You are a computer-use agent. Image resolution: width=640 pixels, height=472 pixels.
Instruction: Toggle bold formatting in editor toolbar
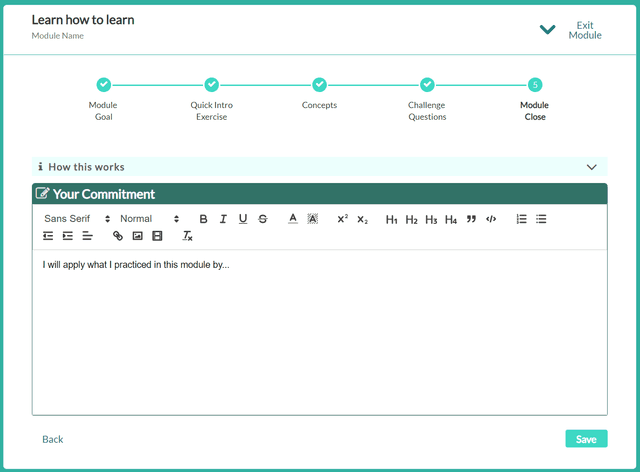coord(204,219)
